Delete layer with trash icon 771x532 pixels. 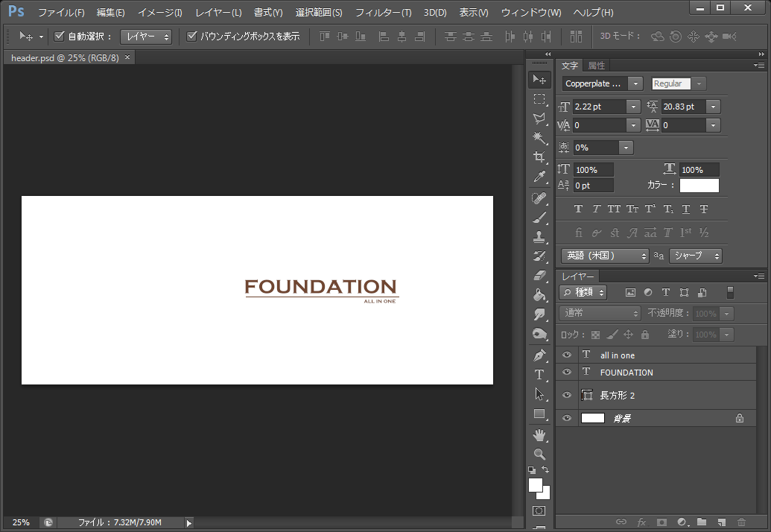[741, 522]
